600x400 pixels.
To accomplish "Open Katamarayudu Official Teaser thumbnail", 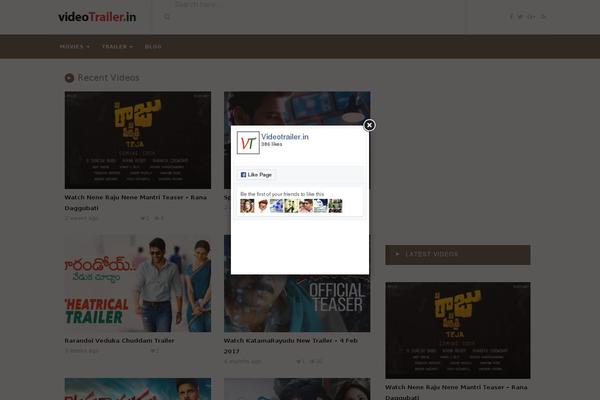I will [297, 303].
